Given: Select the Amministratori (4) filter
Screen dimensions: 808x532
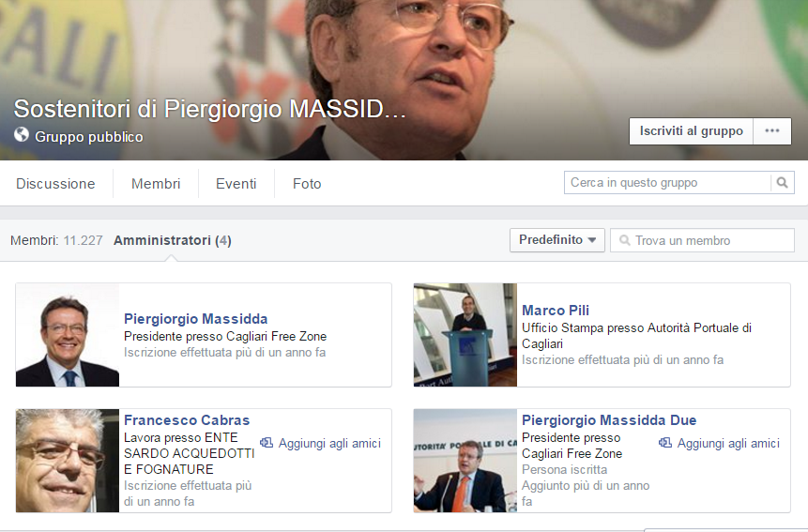Looking at the screenshot, I should click(x=172, y=240).
